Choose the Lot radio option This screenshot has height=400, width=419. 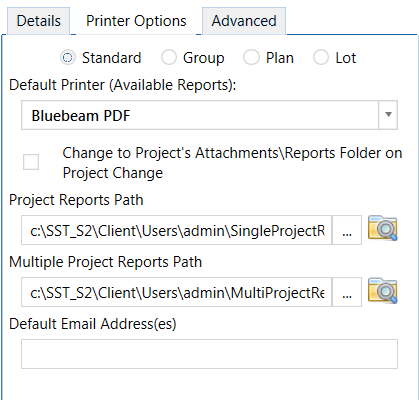[x=321, y=58]
